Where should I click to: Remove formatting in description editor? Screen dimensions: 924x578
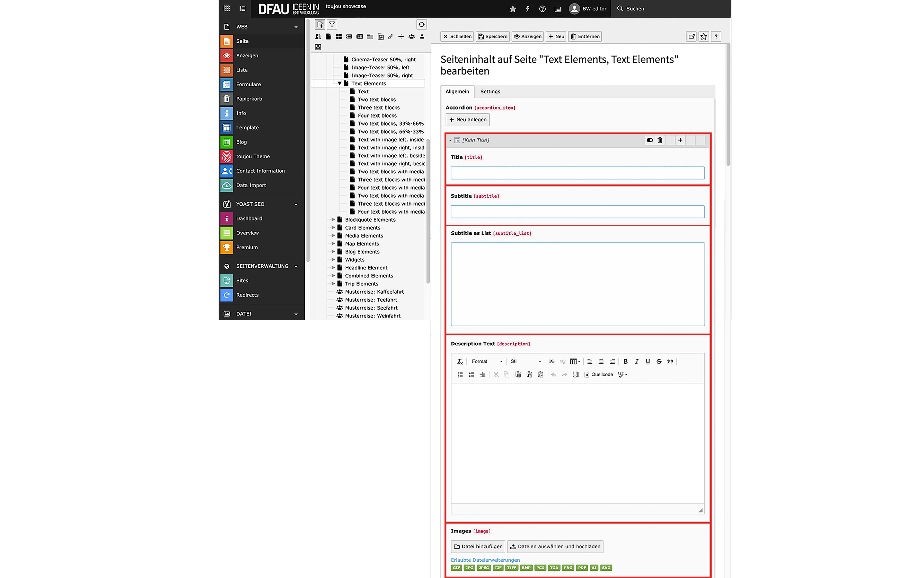460,361
